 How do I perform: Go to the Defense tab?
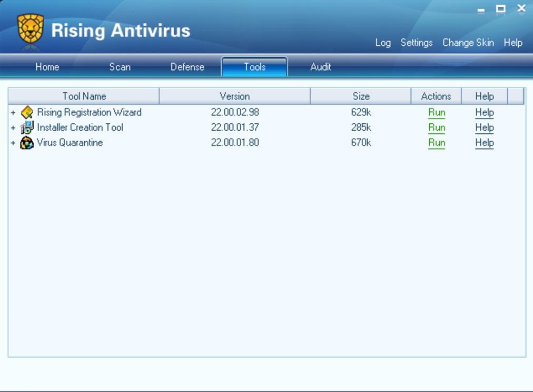187,67
